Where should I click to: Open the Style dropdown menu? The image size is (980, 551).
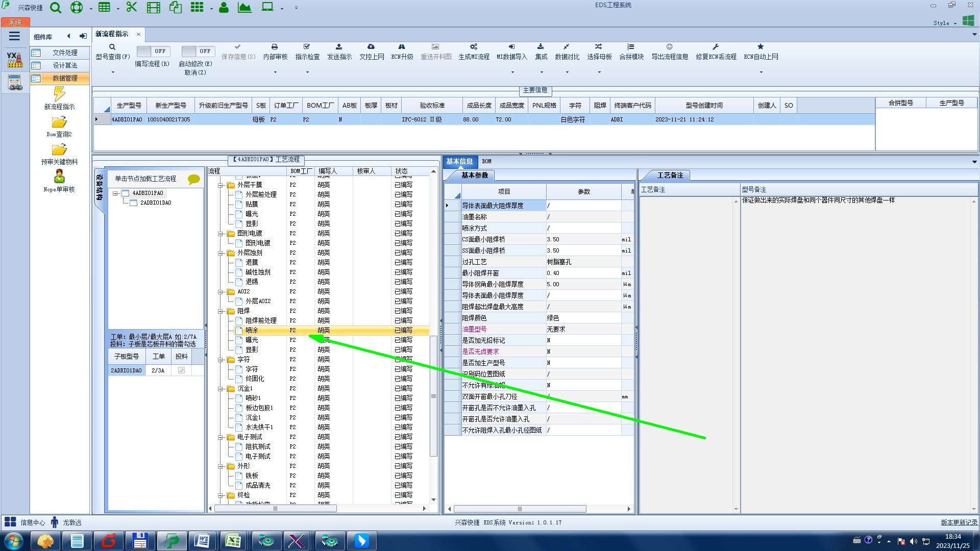[945, 23]
